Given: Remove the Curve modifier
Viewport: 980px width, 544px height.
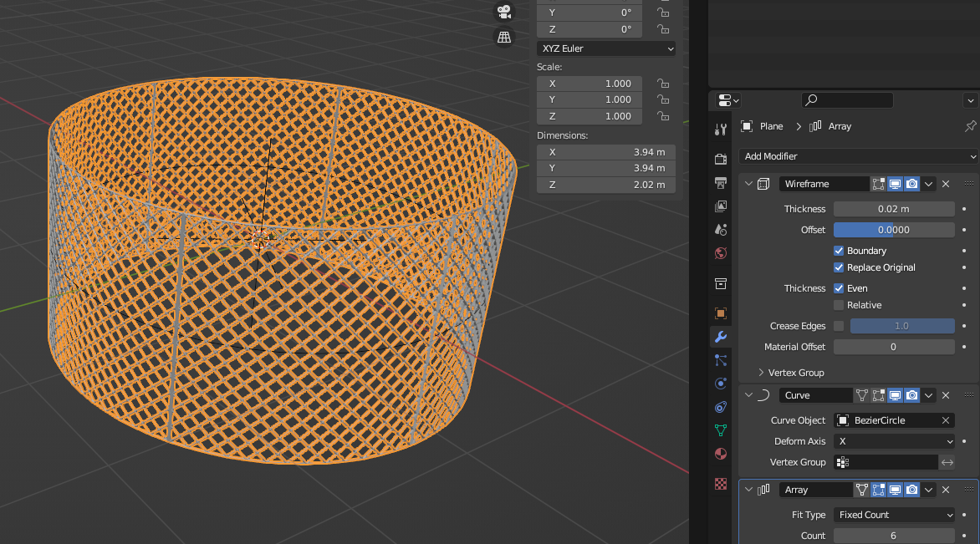Looking at the screenshot, I should (946, 395).
